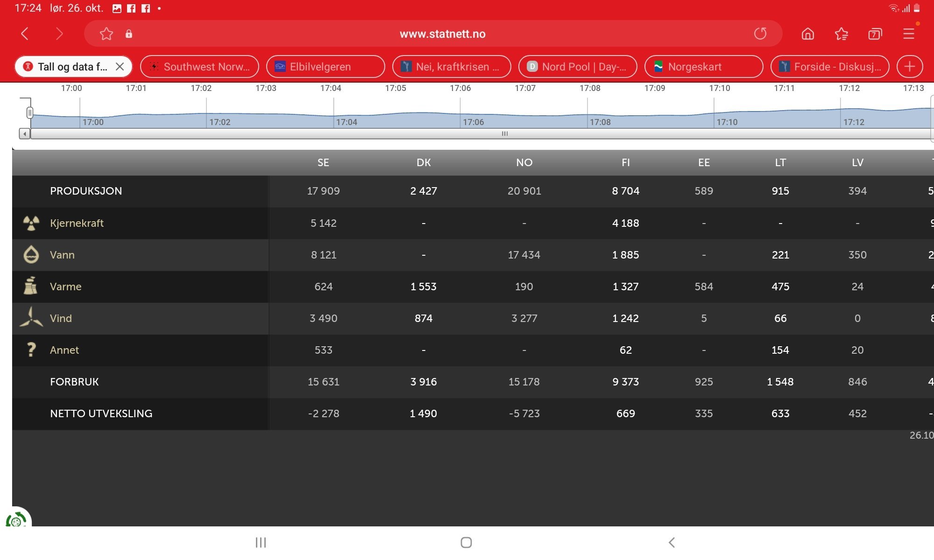Click the chart range slider handle
Image resolution: width=934 pixels, height=560 pixels.
pos(29,112)
